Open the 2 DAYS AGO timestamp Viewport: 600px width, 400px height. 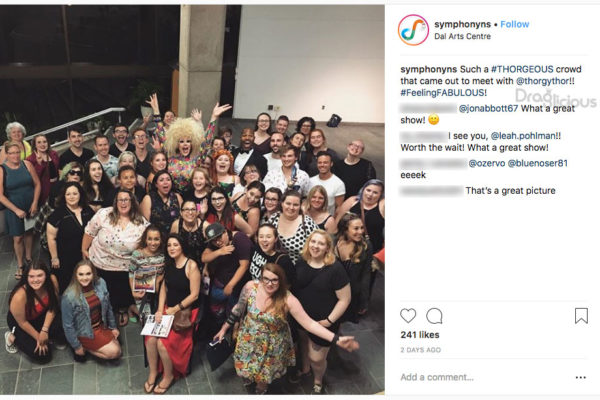tap(421, 350)
